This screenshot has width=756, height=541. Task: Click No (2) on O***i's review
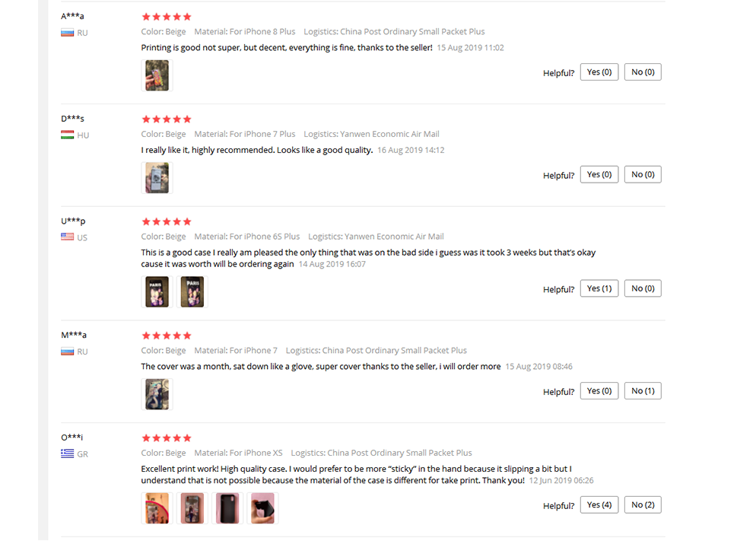[x=643, y=504]
